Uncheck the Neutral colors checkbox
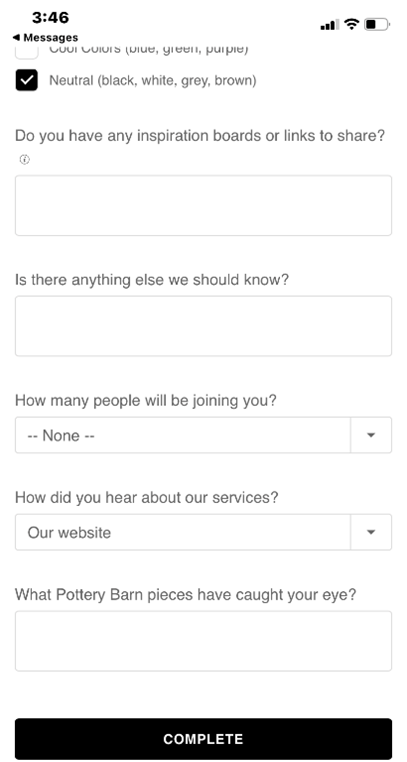Screen dimensions: 407x762 [x=26, y=80]
